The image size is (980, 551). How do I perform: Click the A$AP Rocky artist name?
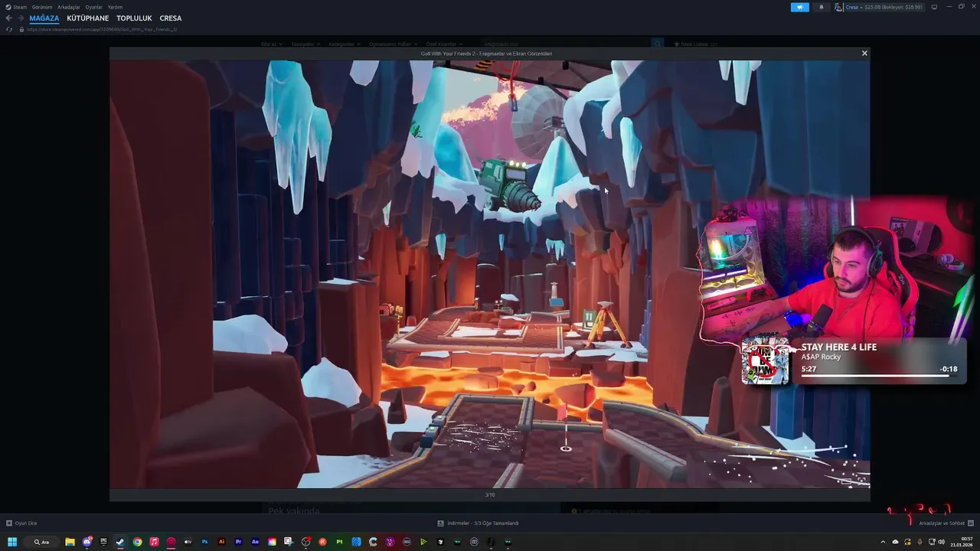pyautogui.click(x=821, y=357)
